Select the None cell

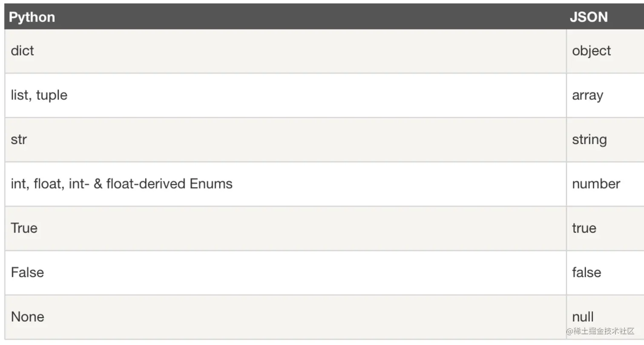pos(28,317)
